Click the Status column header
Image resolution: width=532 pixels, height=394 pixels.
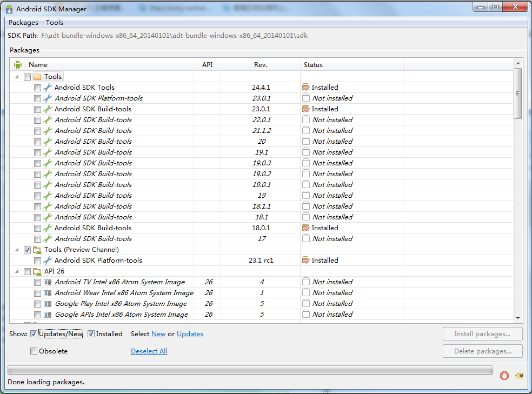pyautogui.click(x=352, y=64)
